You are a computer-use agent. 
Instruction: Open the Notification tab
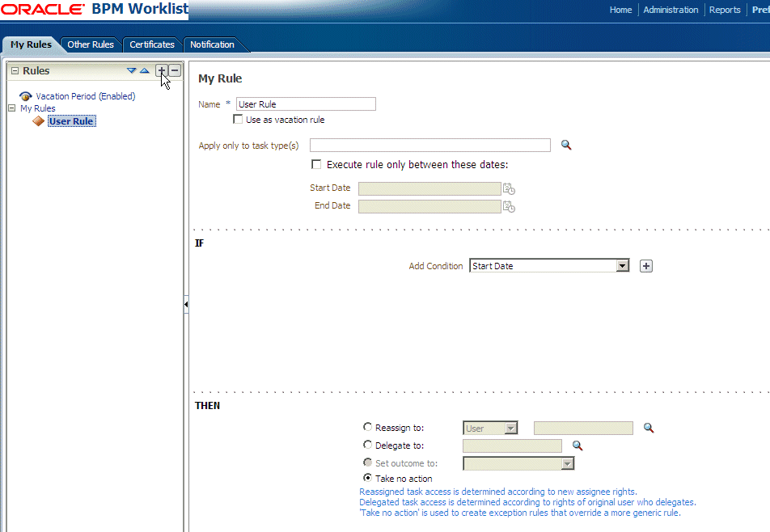pos(212,44)
